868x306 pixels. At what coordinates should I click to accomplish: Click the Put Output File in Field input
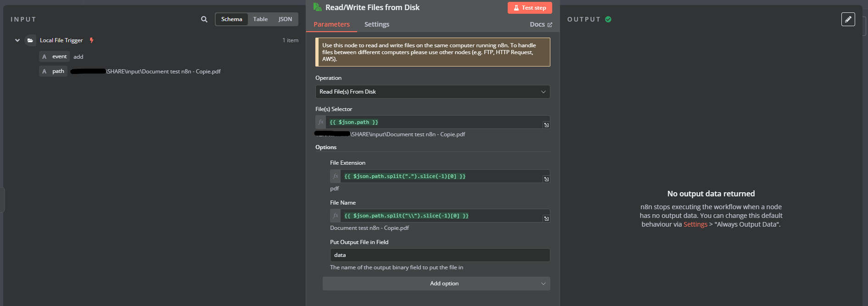[440, 255]
